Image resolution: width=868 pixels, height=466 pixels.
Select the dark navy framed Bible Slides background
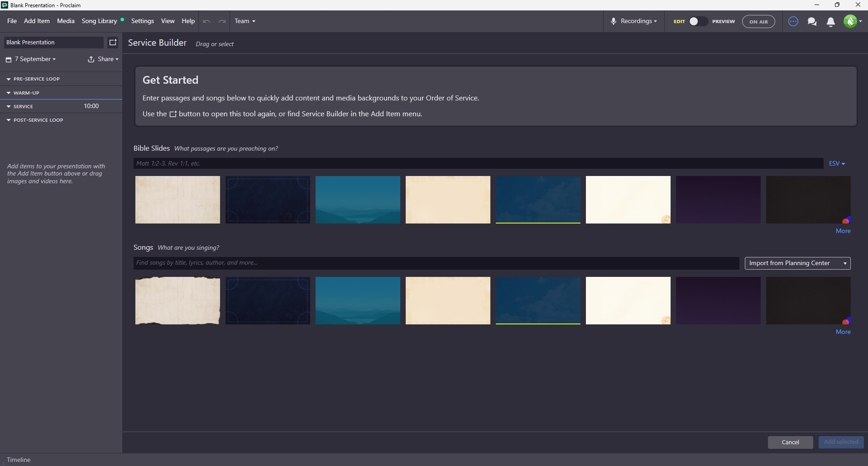268,200
